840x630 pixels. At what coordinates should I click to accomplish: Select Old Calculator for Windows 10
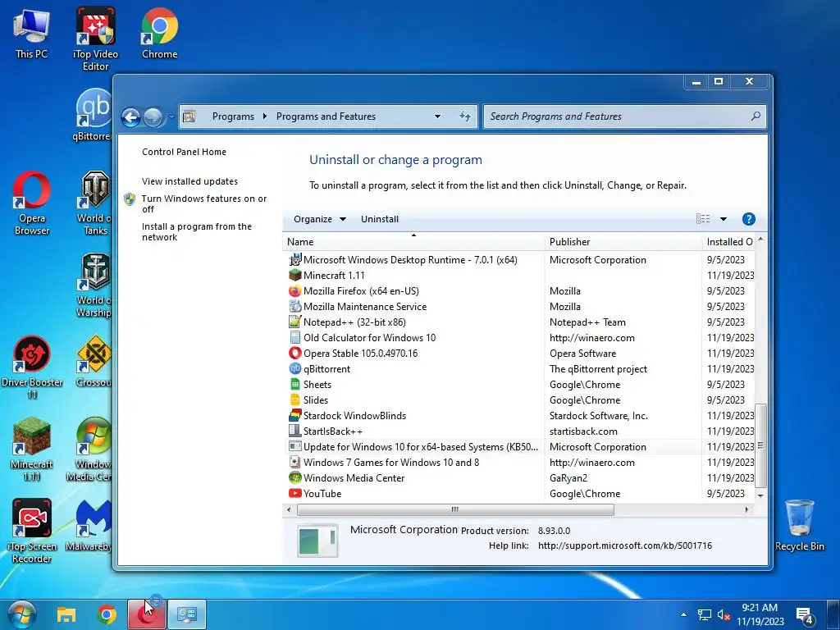(x=518, y=337)
